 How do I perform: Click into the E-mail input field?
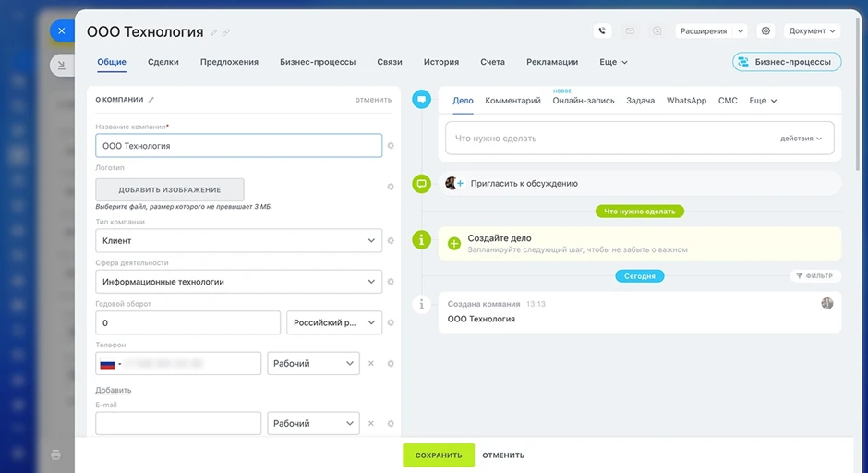coord(178,423)
